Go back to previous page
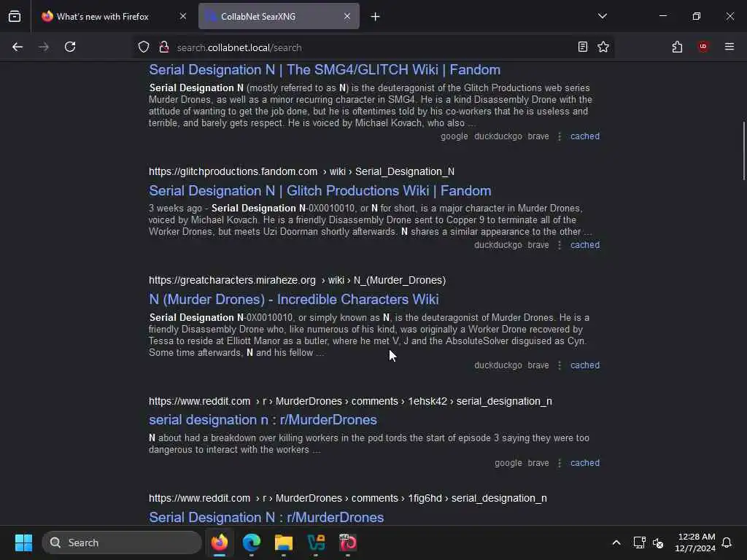Image resolution: width=747 pixels, height=560 pixels. coord(18,47)
